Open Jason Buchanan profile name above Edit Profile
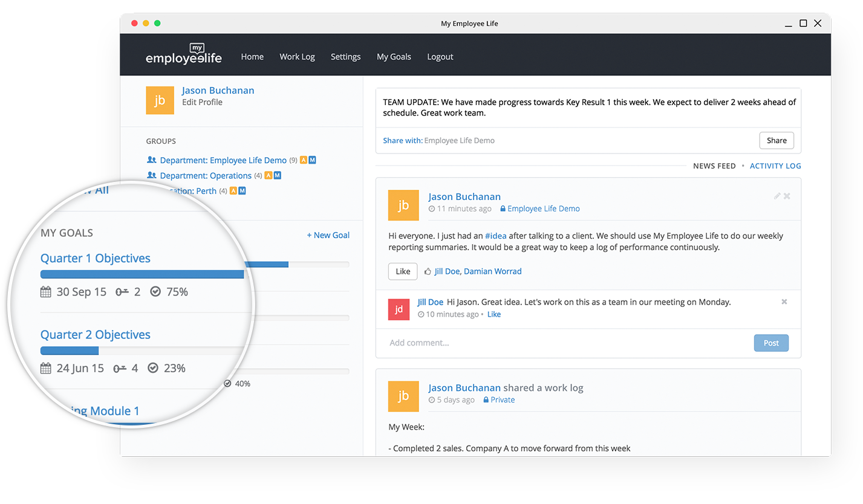The image size is (863, 504). click(218, 91)
